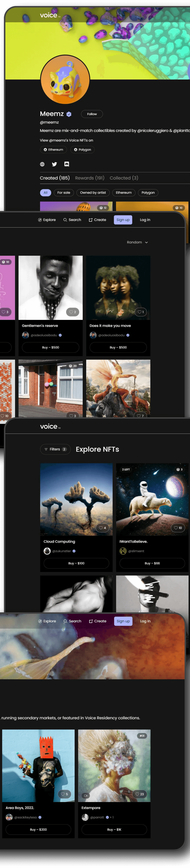Viewport: 190px width, 868px height.
Task: Toggle Polygon filter chip in Created
Action: coord(148,193)
